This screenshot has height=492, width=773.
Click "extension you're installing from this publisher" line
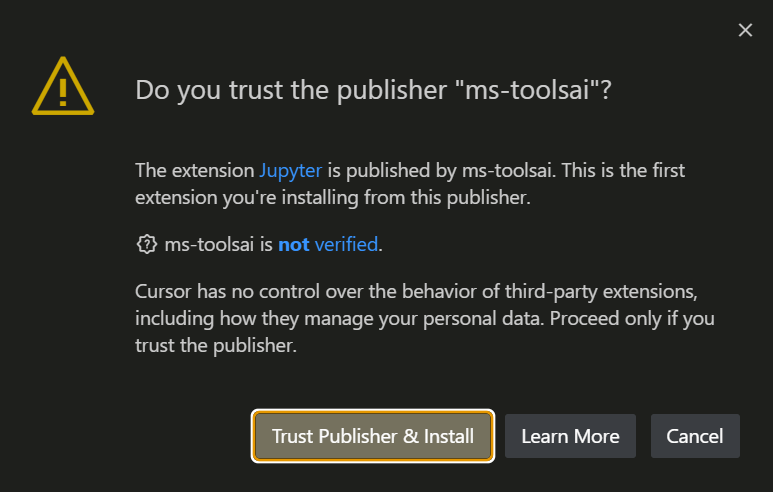click(331, 197)
